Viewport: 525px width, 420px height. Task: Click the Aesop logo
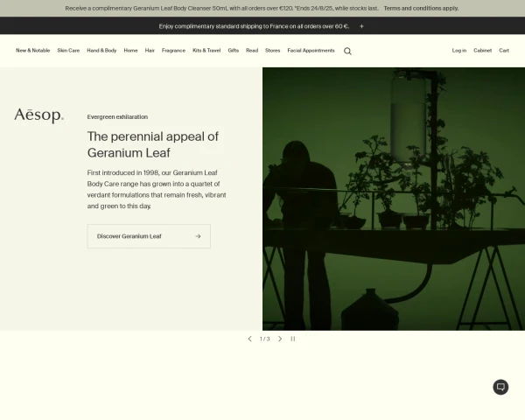pos(38,115)
